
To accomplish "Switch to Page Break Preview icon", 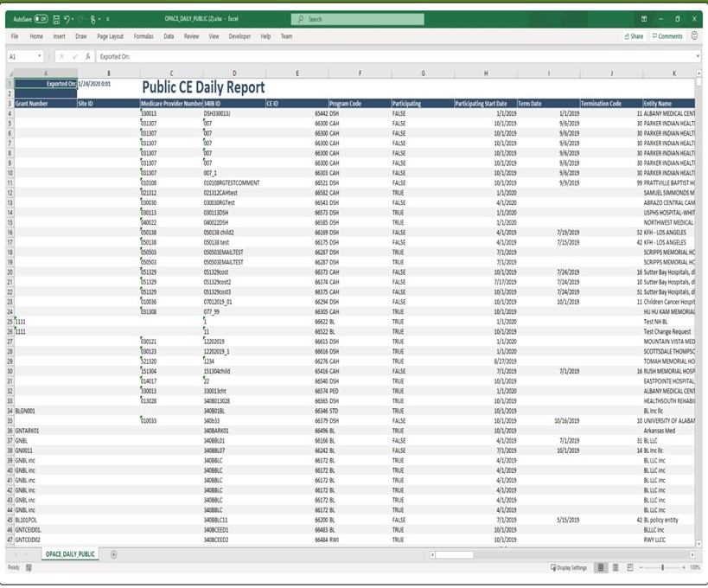I will pos(630,567).
